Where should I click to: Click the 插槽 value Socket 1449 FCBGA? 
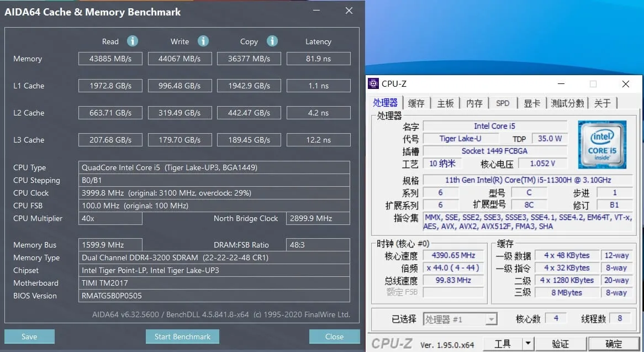coord(495,151)
